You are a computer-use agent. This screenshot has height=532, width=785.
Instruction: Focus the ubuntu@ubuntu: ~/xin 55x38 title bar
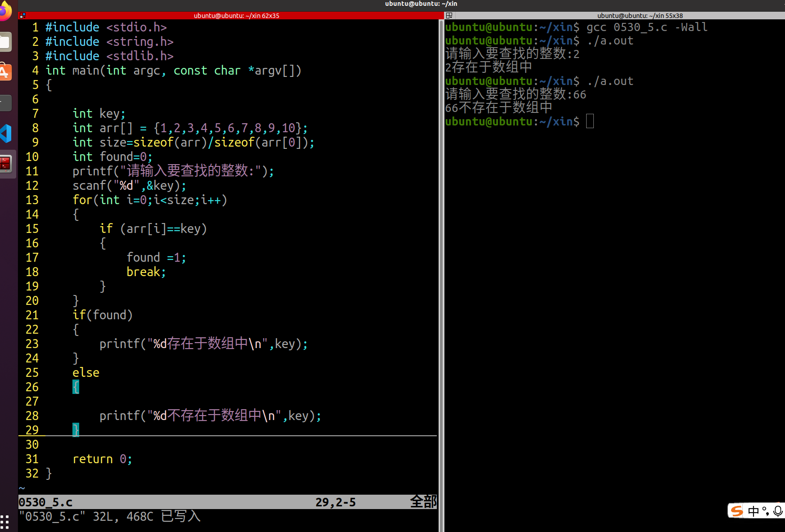click(x=639, y=15)
